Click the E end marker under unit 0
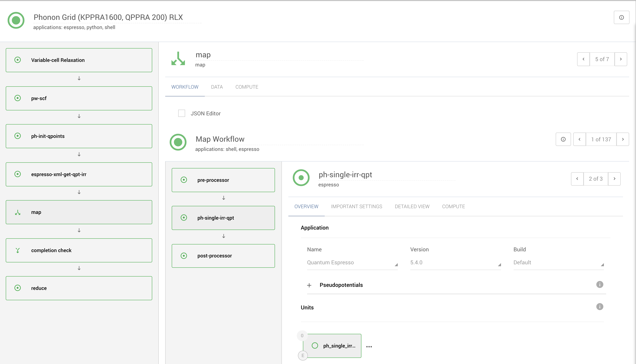Screen dimensions: 636x364 (x=303, y=355)
